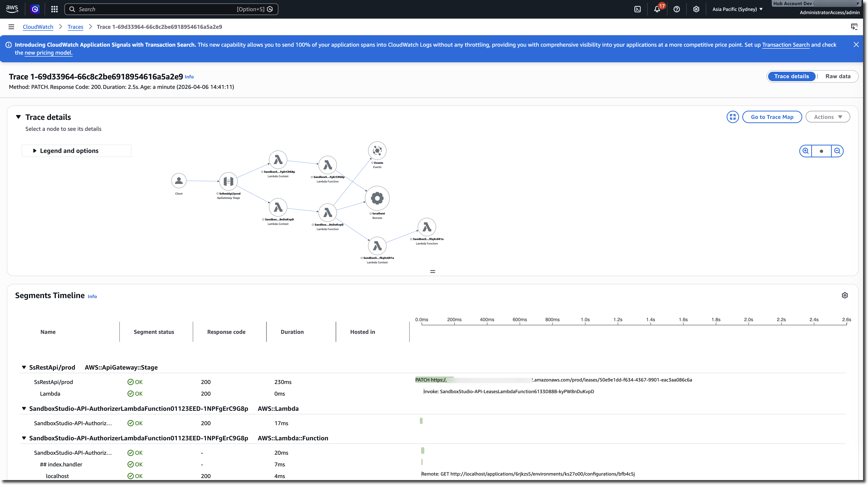
Task: Zoom out of the trace map
Action: click(x=837, y=151)
